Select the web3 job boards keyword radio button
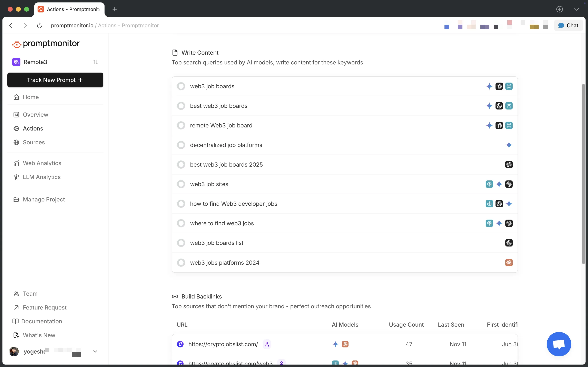This screenshot has width=588, height=367. [181, 86]
